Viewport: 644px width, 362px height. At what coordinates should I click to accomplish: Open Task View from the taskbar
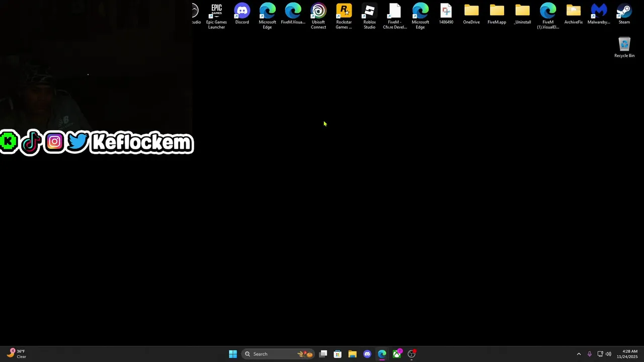[323, 354]
